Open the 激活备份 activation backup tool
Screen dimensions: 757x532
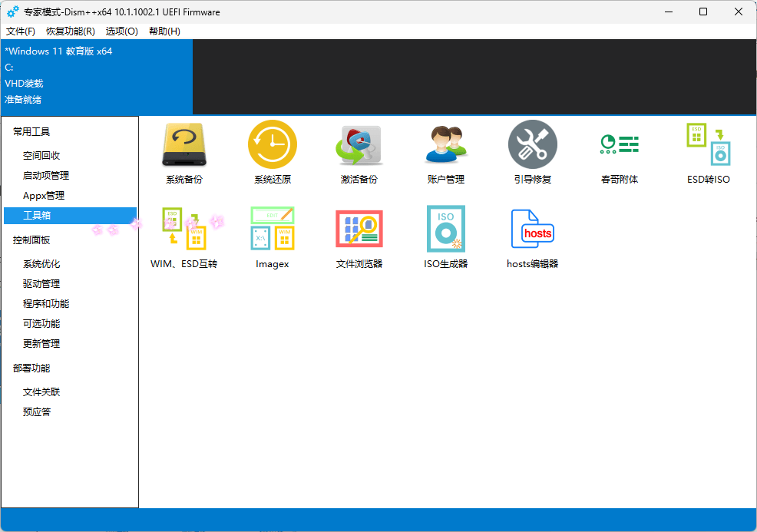(359, 152)
